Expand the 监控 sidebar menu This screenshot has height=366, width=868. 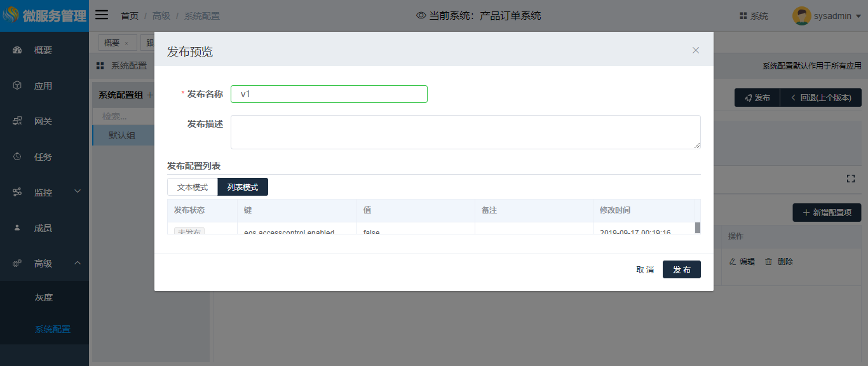click(x=44, y=193)
